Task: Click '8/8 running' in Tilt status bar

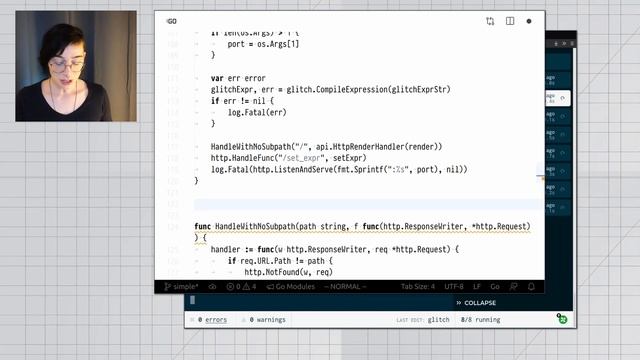Action: (x=480, y=320)
